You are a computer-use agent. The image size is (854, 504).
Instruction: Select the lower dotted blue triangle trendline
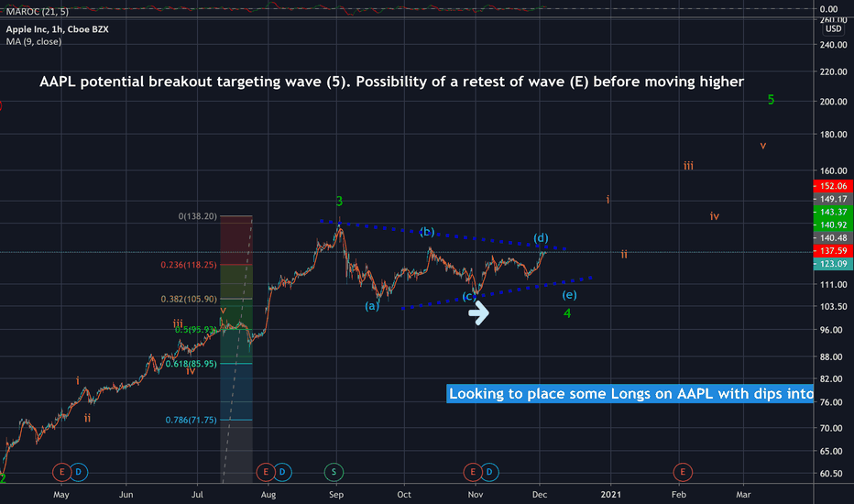[x=496, y=293]
